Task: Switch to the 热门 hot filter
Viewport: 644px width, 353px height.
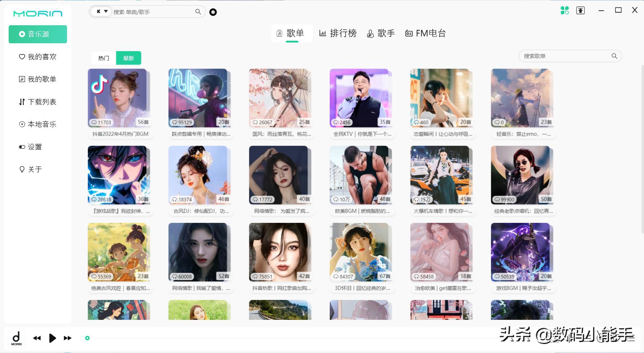Action: (103, 58)
